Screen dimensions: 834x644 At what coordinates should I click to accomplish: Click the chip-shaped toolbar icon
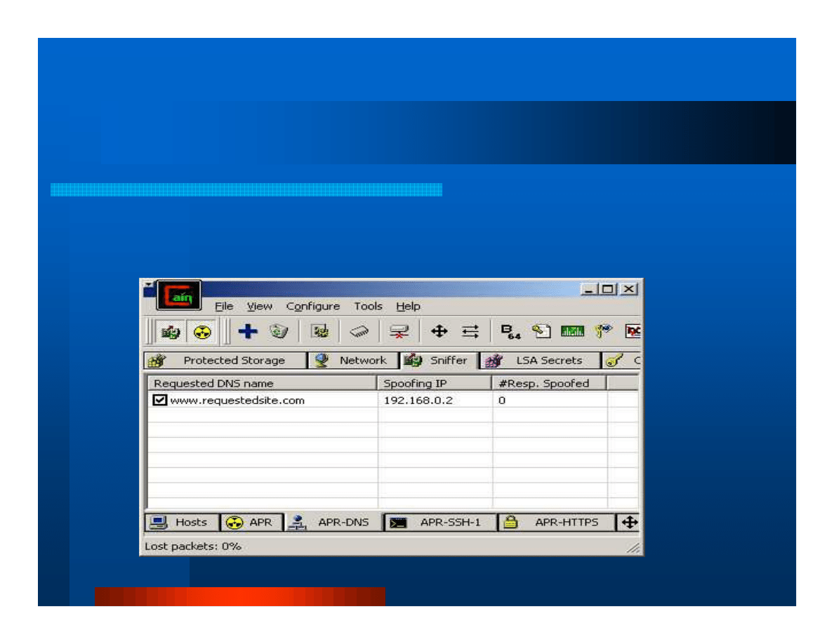[x=359, y=331]
